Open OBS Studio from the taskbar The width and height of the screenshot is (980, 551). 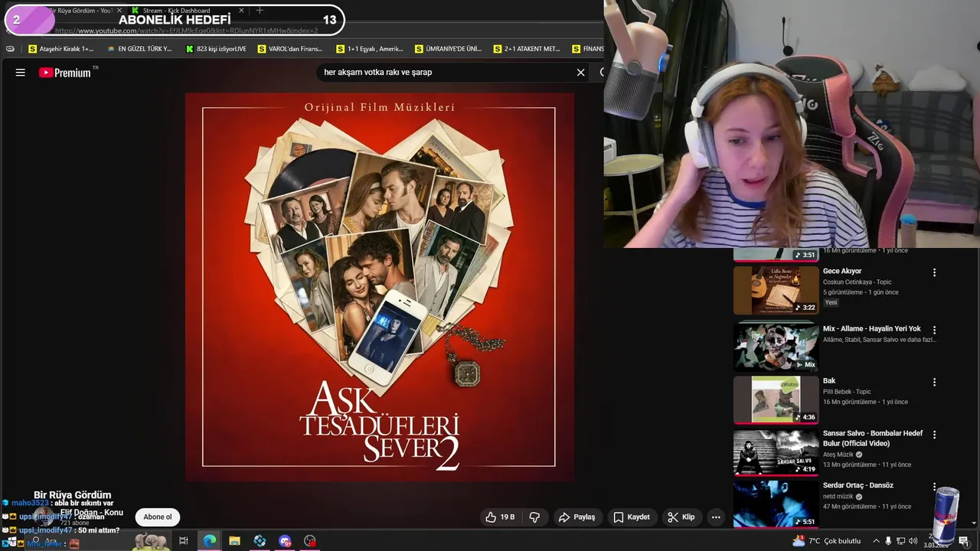(310, 541)
